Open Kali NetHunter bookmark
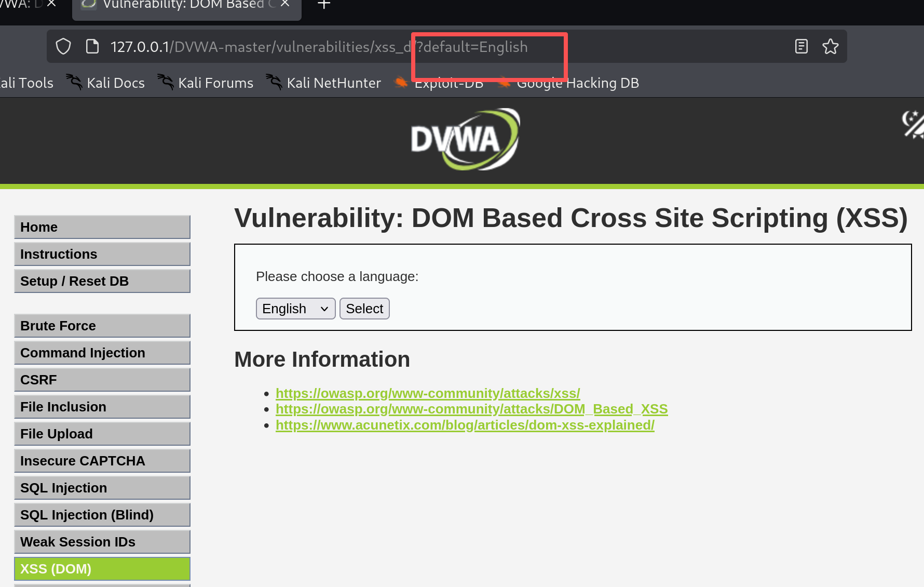924x587 pixels. [x=323, y=83]
